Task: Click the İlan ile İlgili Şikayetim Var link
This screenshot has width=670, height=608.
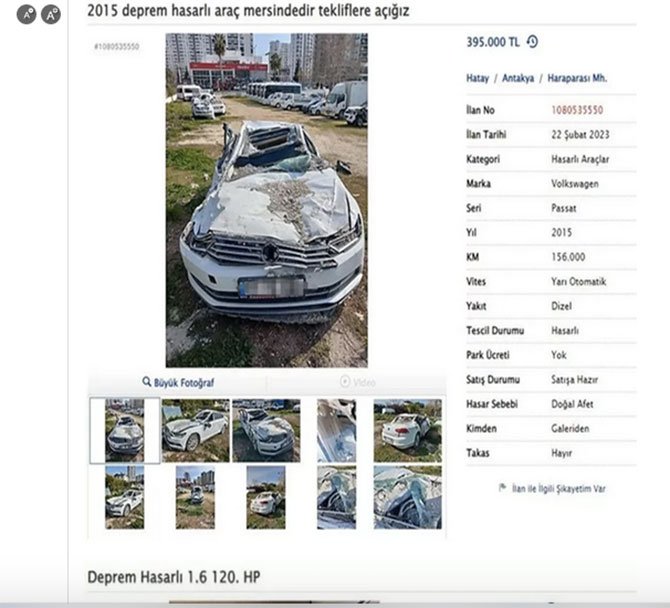Action: pos(558,488)
